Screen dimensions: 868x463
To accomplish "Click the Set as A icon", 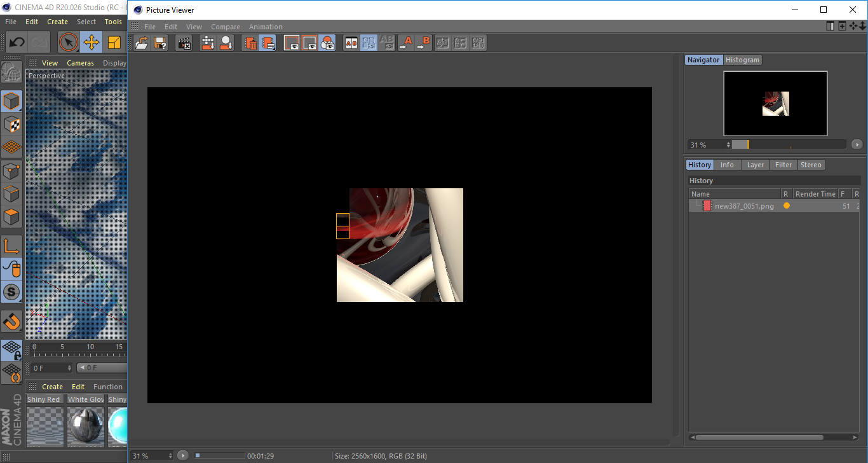I will 405,43.
